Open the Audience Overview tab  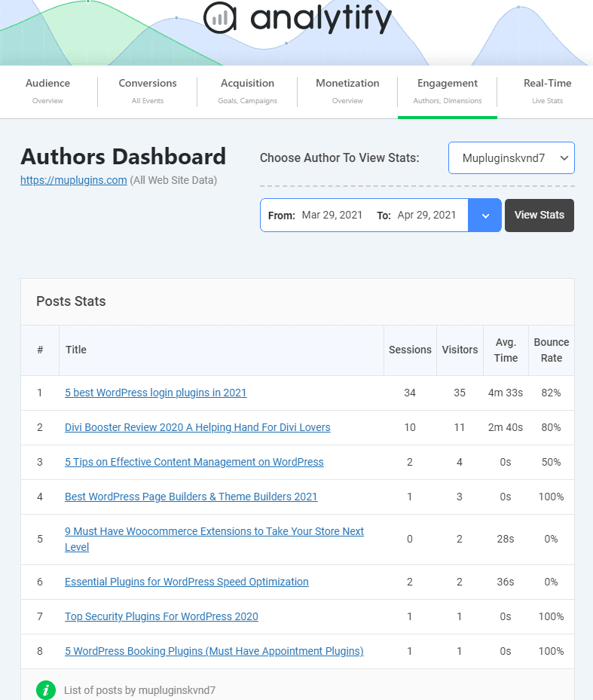(x=47, y=91)
